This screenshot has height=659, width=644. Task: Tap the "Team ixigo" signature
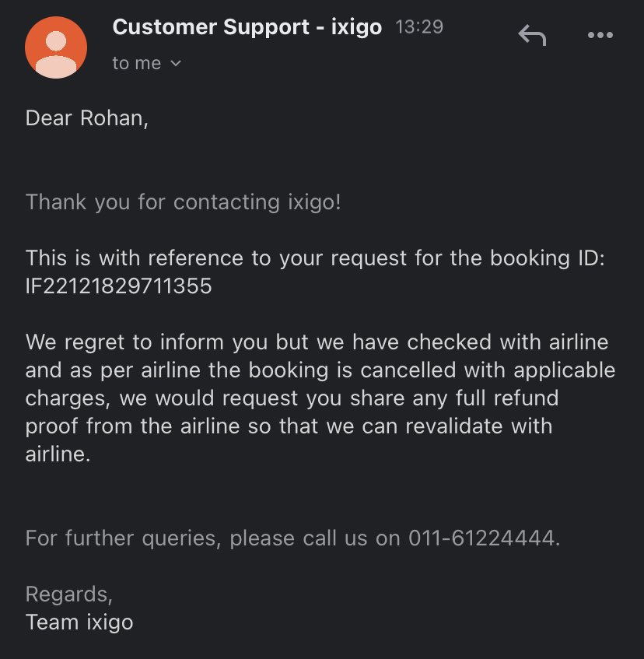click(79, 622)
